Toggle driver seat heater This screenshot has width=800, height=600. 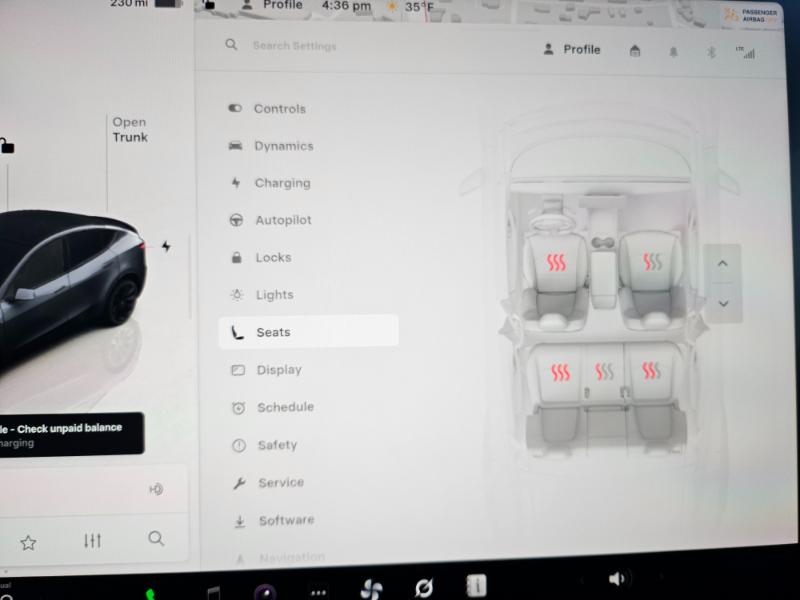point(556,263)
